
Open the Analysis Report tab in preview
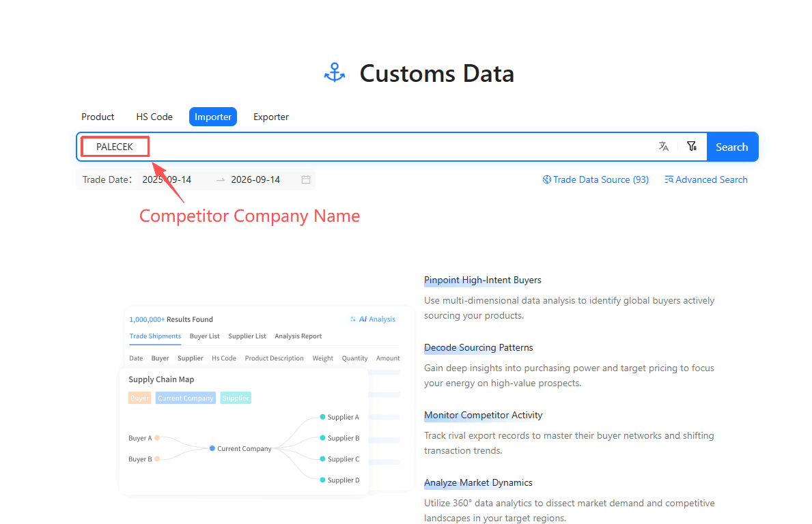(298, 336)
